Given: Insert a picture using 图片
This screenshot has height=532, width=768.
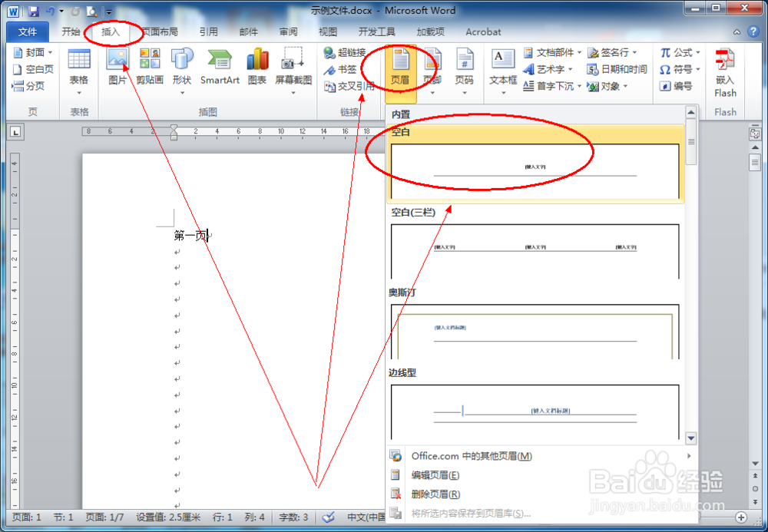Looking at the screenshot, I should coord(118,67).
